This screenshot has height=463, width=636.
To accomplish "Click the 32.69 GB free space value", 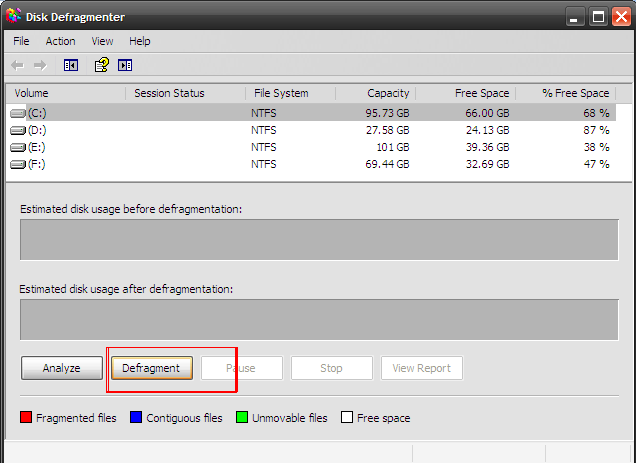I will [487, 164].
